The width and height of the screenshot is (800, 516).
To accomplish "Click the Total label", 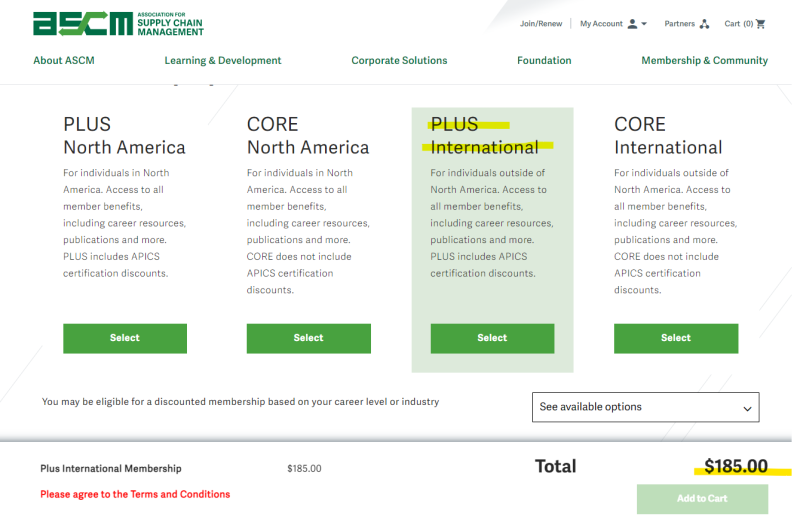I will (555, 466).
